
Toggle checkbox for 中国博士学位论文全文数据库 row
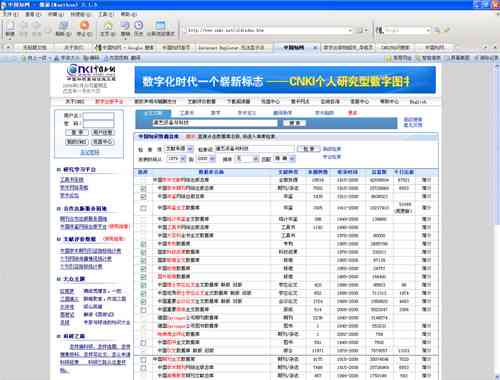(x=143, y=285)
